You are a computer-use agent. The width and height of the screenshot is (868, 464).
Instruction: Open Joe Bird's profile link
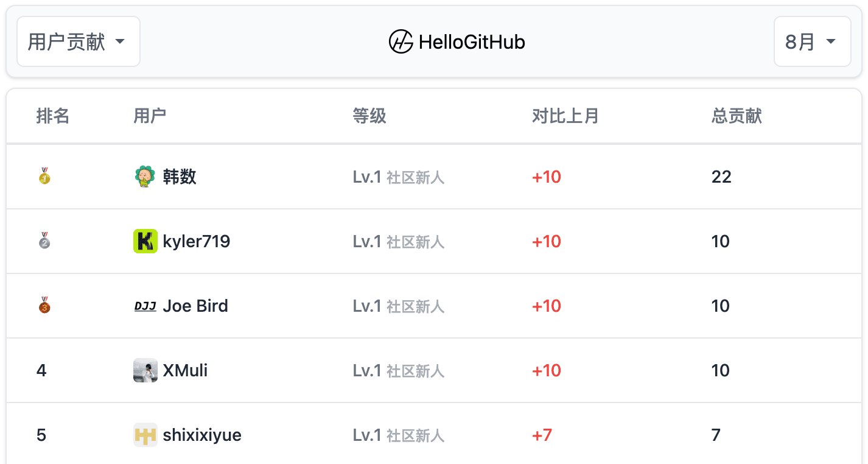pos(195,306)
